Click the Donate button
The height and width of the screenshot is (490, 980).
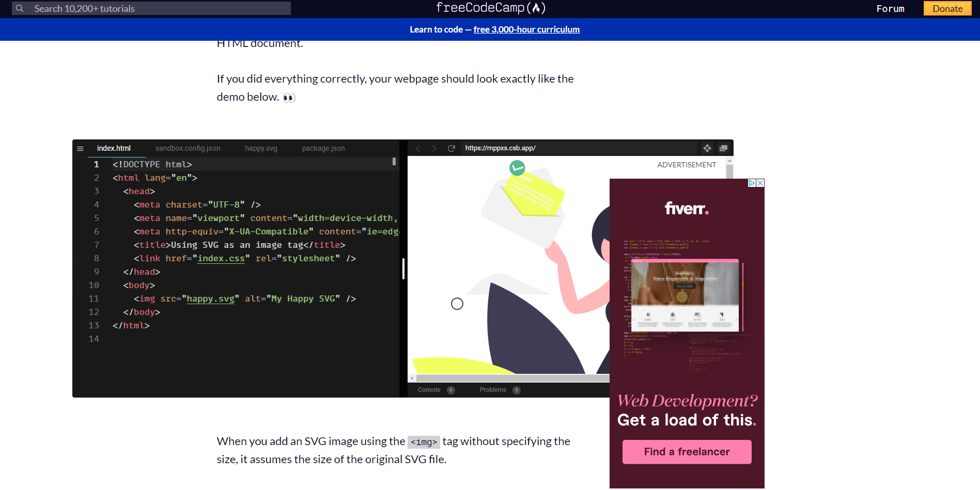[947, 8]
